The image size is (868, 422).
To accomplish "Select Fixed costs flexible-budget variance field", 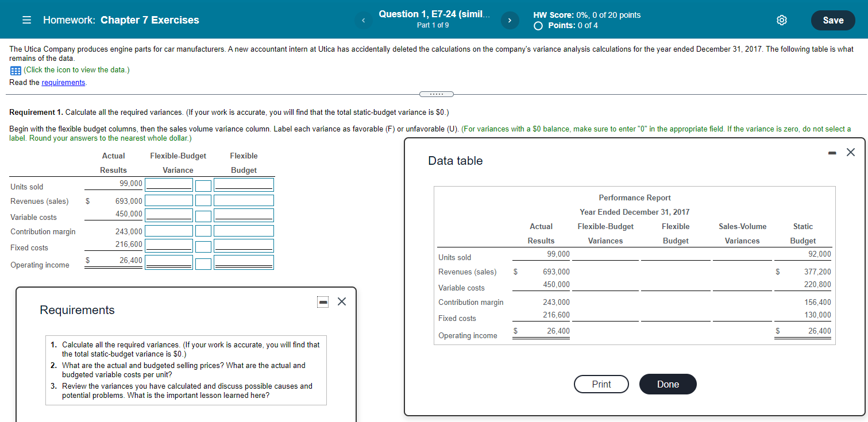I will click(x=169, y=247).
